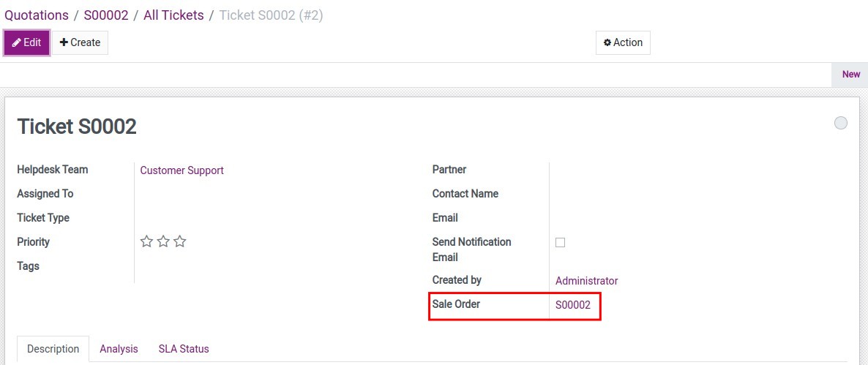Open the Administrator user link

click(586, 281)
